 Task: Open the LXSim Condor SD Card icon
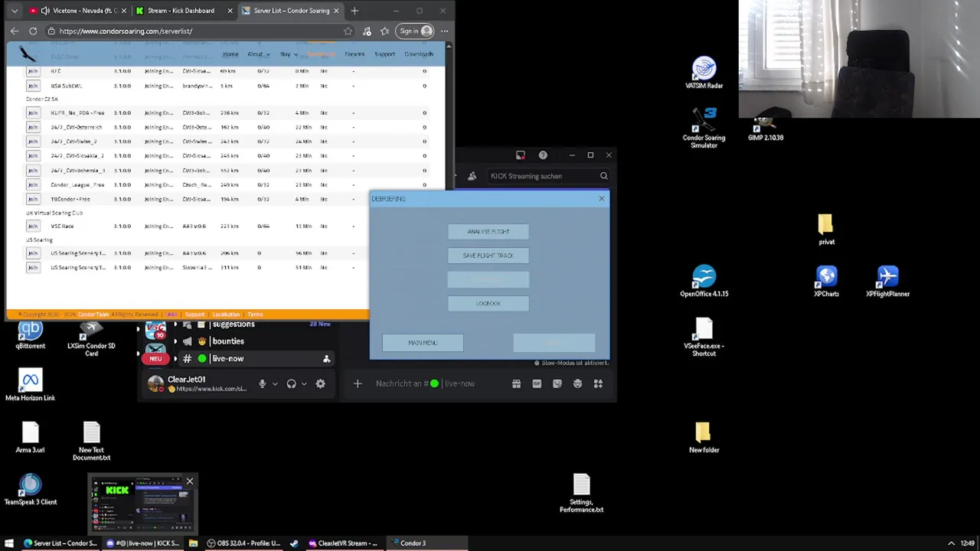click(x=91, y=339)
